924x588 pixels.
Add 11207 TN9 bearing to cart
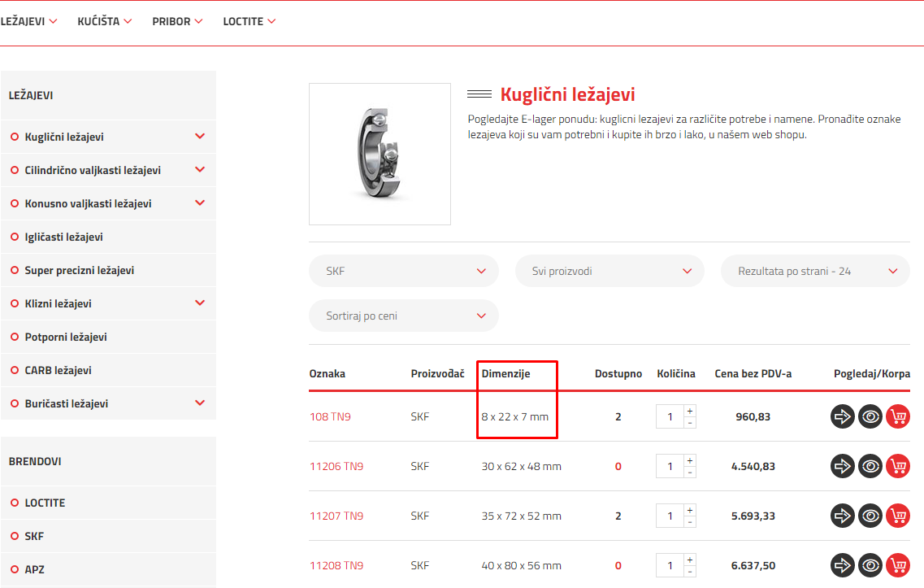(x=898, y=516)
